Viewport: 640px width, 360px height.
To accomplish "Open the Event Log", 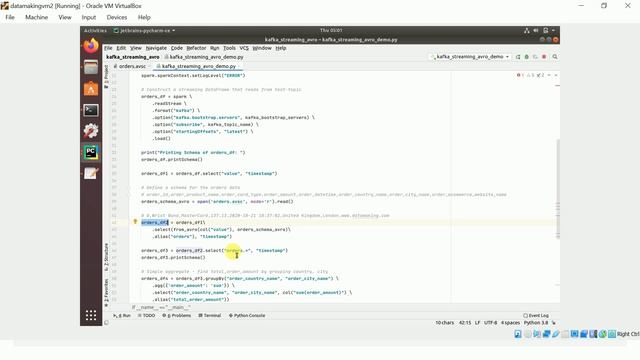I will (536, 316).
